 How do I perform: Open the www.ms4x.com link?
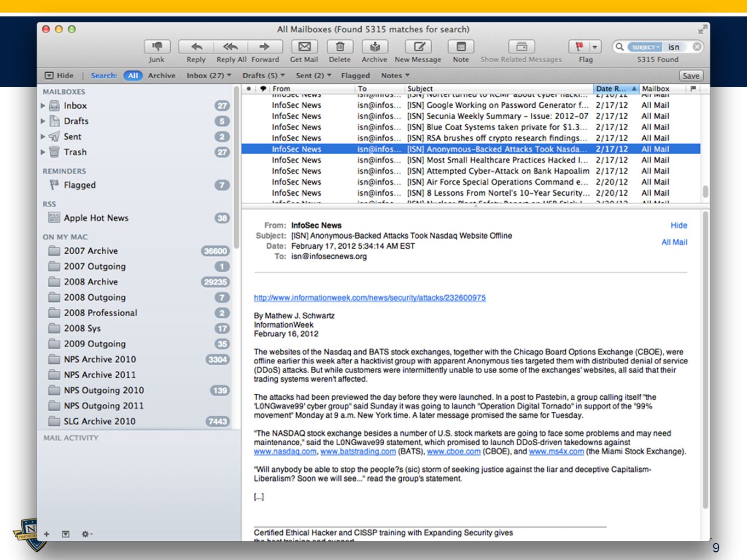(x=557, y=451)
